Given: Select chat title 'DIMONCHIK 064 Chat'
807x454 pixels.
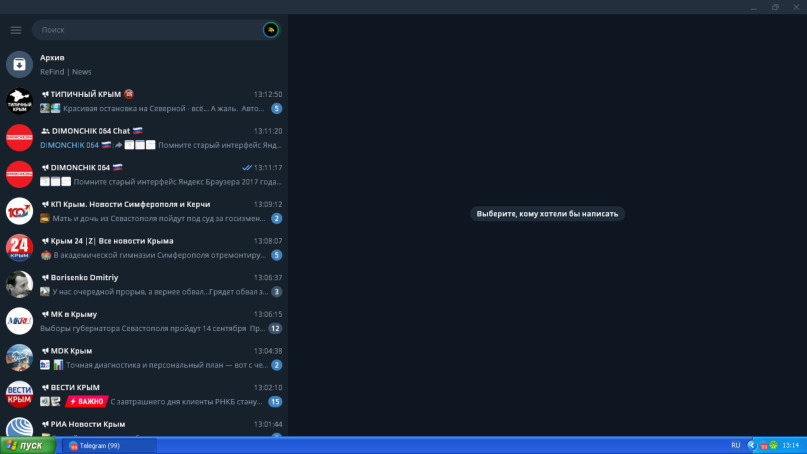Looking at the screenshot, I should click(91, 131).
